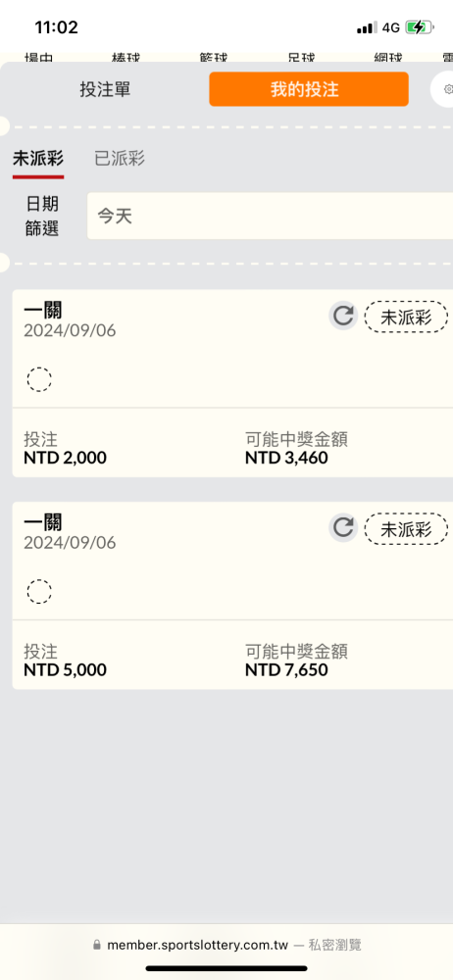Viewport: 453px width, 980px height.
Task: Refresh the NTD 5,000 bet card
Action: coord(343,528)
